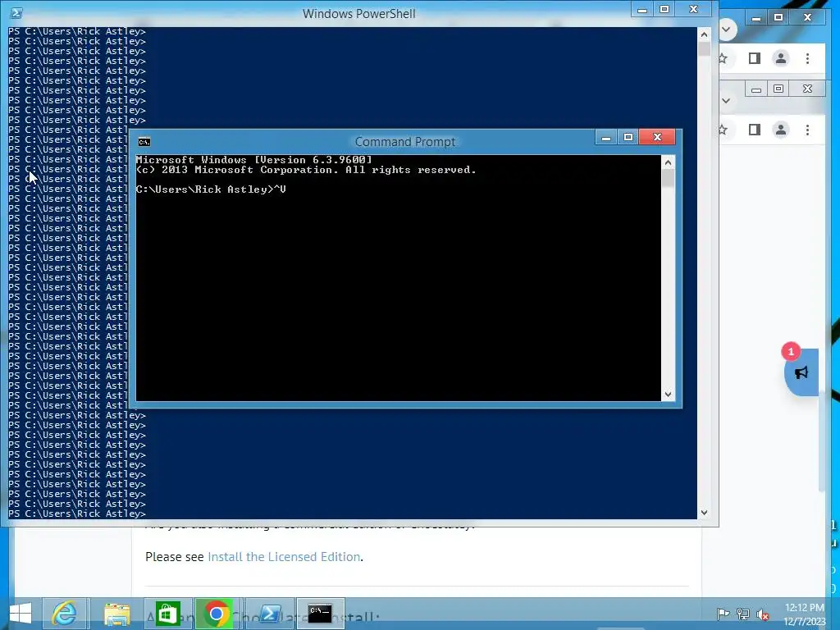Maximize the Command Prompt window
840x630 pixels.
(x=628, y=138)
